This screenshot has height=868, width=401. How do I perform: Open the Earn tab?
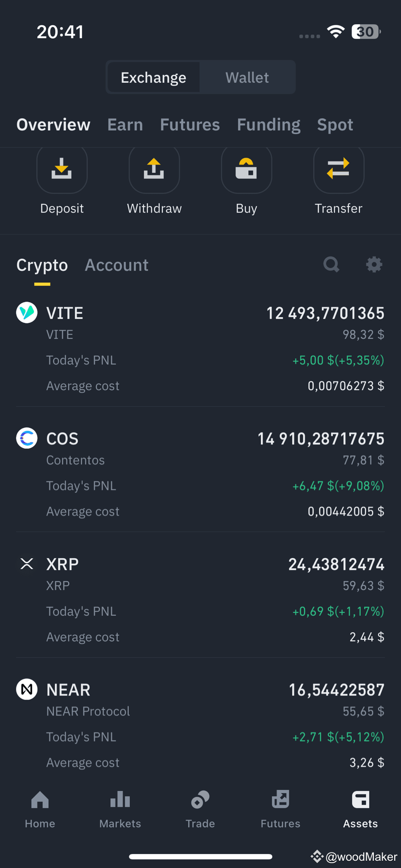point(125,125)
